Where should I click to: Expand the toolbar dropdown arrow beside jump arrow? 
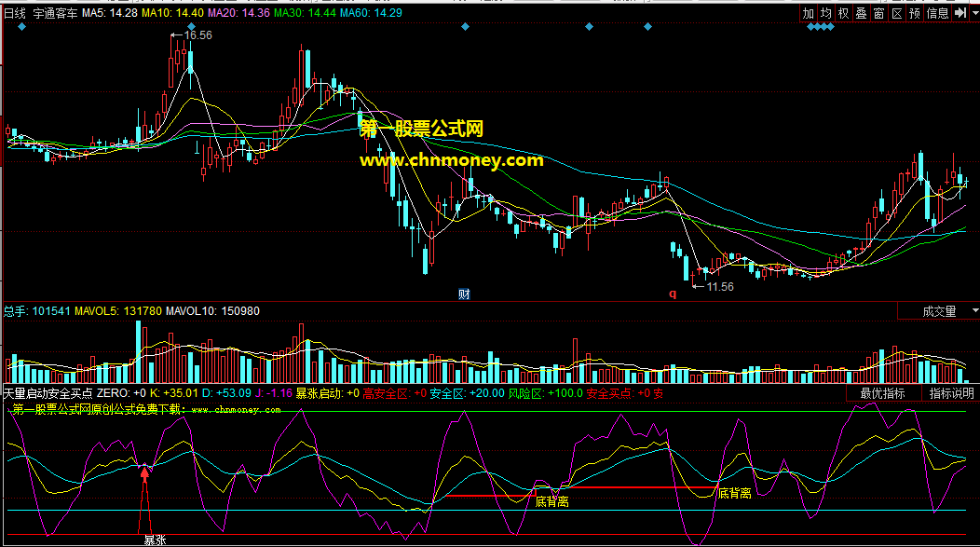974,14
